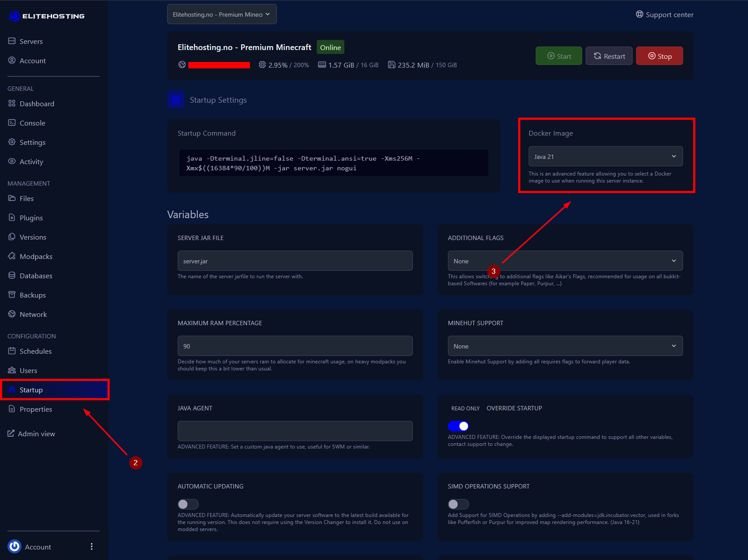
Task: Enable the Automatic Updating switch
Action: (x=188, y=504)
